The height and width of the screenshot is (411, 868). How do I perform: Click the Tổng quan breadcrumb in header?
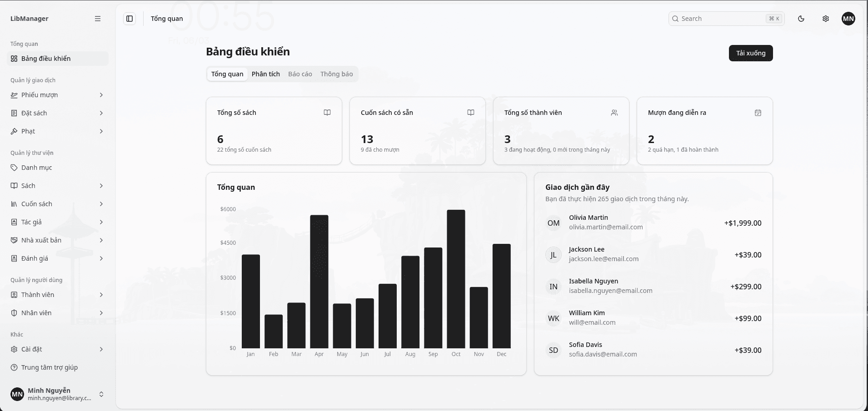(167, 19)
